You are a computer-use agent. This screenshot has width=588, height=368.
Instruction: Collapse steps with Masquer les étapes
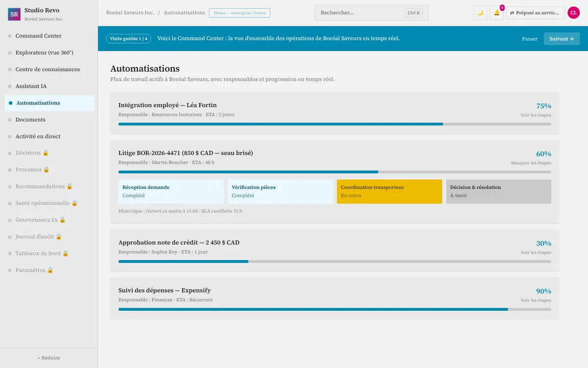(x=531, y=163)
